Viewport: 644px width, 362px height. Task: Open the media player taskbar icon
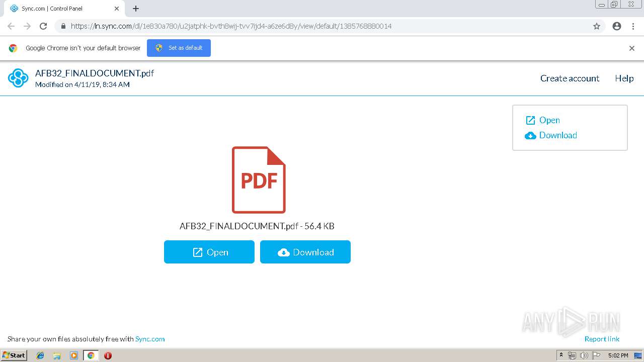[74, 355]
